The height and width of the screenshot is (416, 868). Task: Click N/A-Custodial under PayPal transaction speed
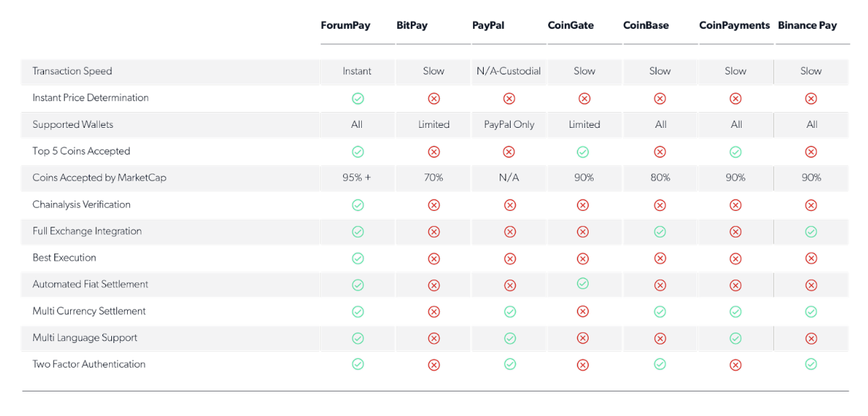pyautogui.click(x=509, y=71)
